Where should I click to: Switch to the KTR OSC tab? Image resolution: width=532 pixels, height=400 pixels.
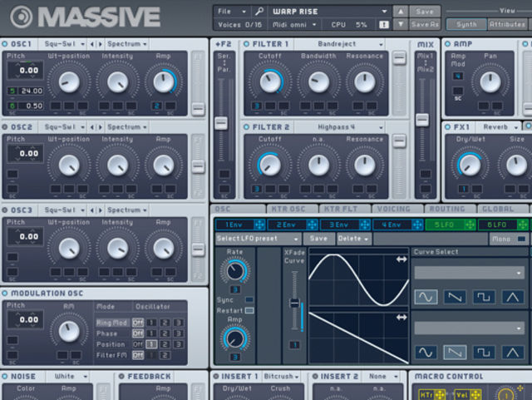pyautogui.click(x=293, y=210)
